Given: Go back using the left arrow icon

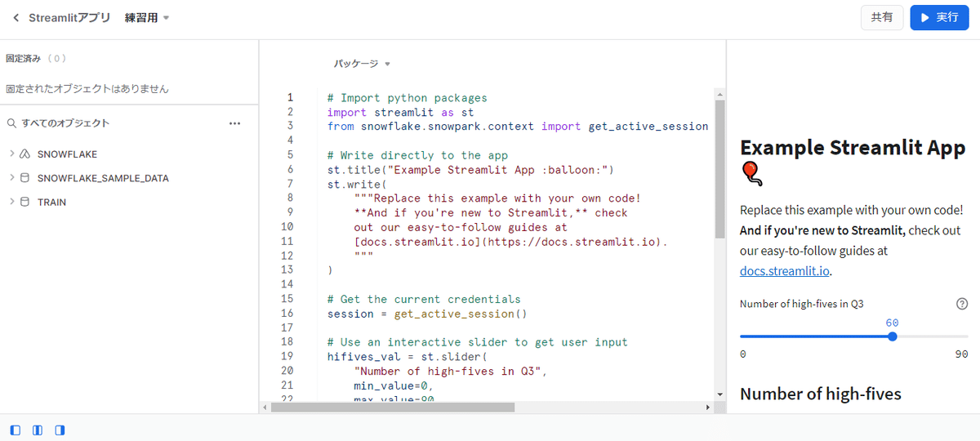Looking at the screenshot, I should tap(16, 17).
